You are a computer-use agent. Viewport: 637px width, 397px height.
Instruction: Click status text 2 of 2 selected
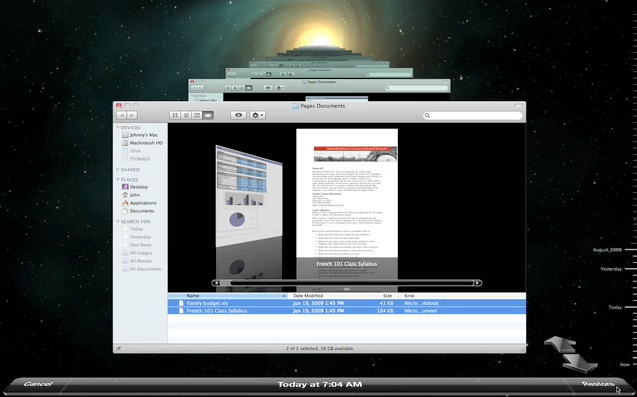319,348
